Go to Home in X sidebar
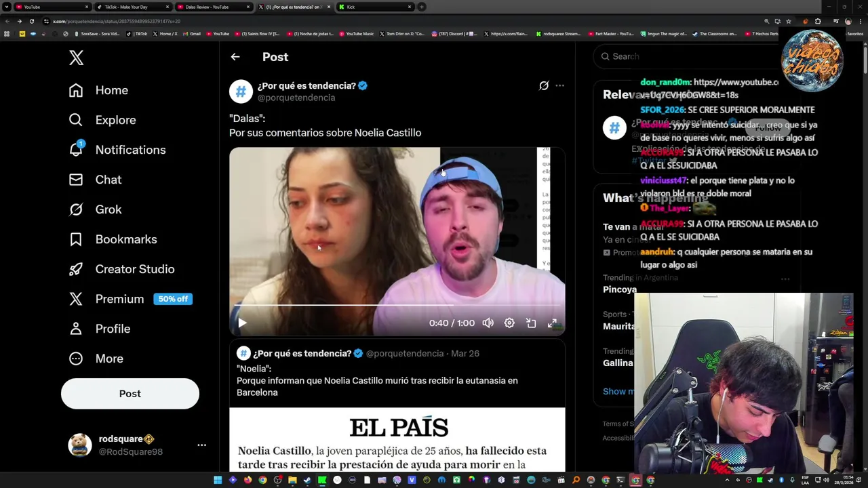 tap(98, 90)
